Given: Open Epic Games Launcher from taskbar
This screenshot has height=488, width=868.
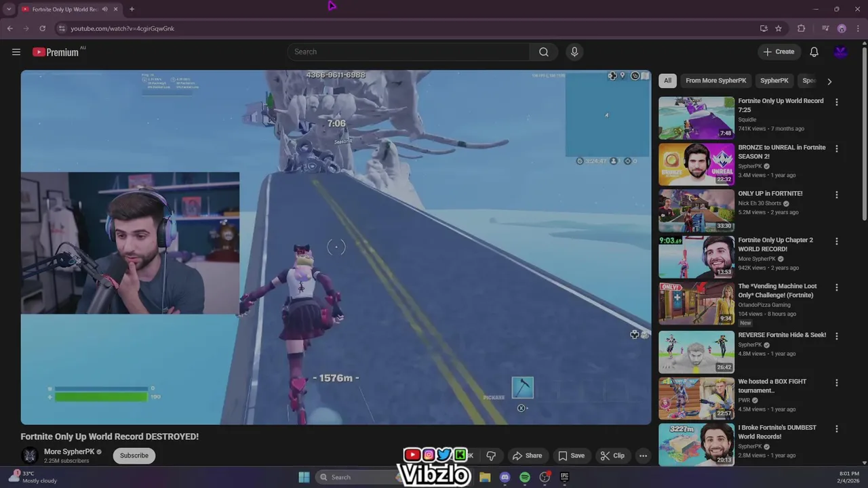Looking at the screenshot, I should [x=564, y=477].
